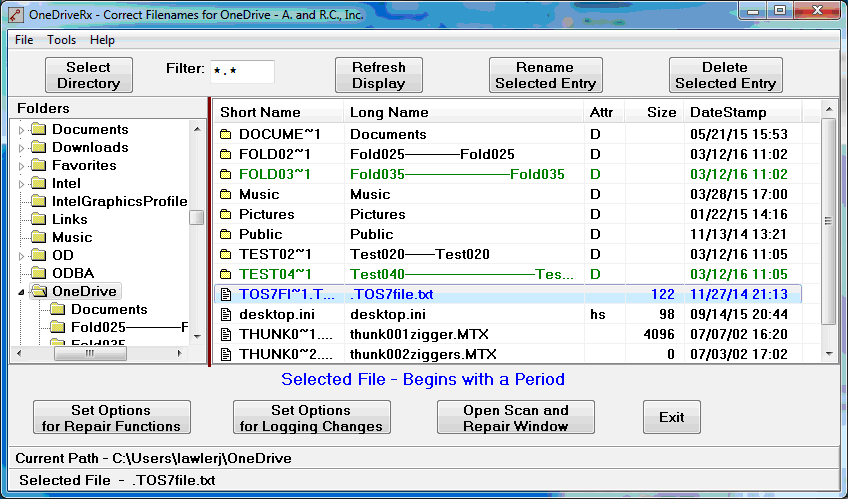Screen dimensions: 848x499
Task: Select the .TOS7file.txt long name entry
Action: click(x=392, y=294)
